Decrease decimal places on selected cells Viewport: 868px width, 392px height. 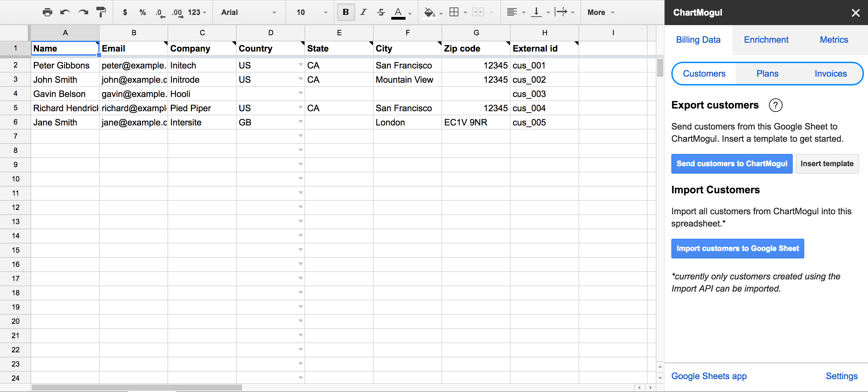[x=159, y=12]
